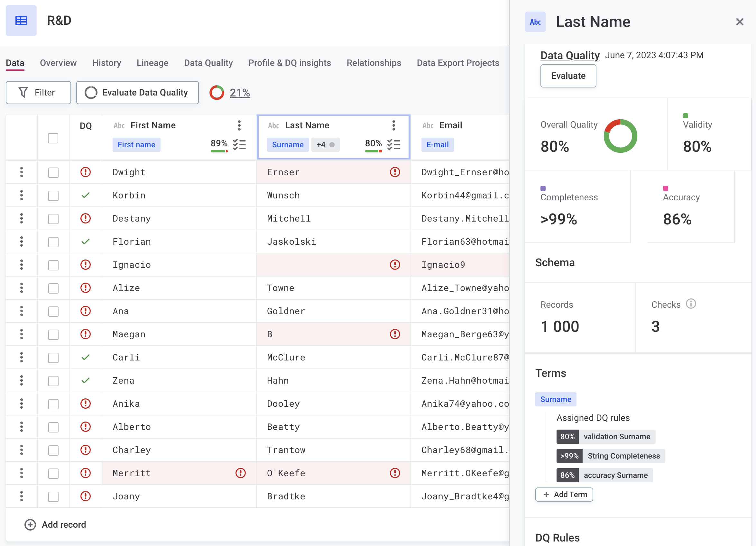Switch to the Overview tab
The height and width of the screenshot is (546, 756).
coord(58,63)
